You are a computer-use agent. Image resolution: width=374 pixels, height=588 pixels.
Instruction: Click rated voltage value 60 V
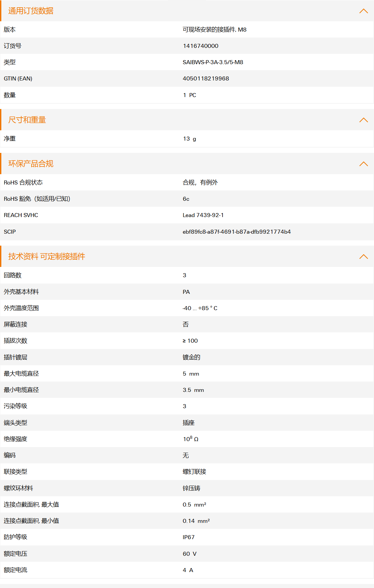coord(190,554)
